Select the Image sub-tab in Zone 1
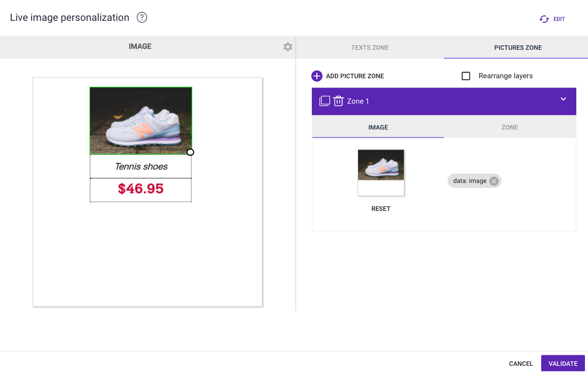The height and width of the screenshot is (374, 588). click(378, 128)
